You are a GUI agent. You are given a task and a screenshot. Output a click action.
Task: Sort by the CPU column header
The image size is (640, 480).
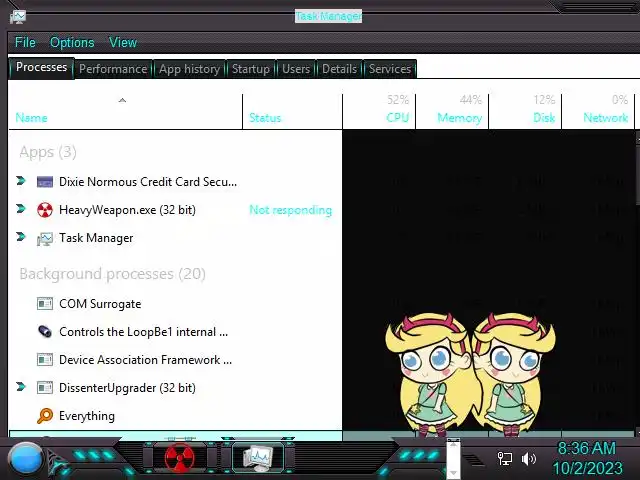click(x=379, y=112)
